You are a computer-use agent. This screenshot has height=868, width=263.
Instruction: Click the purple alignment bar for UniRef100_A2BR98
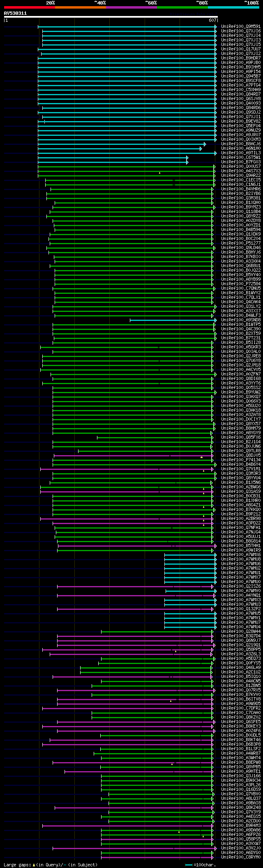point(127,519)
